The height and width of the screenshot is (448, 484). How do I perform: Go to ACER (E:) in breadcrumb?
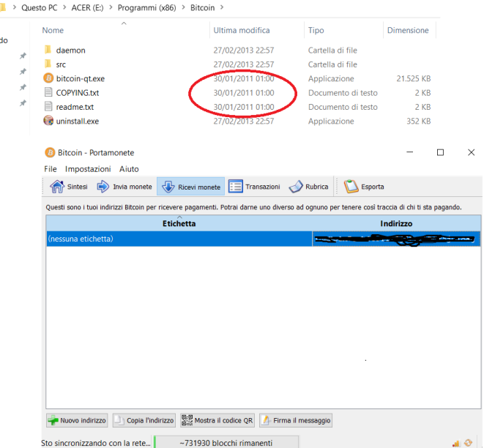[87, 8]
